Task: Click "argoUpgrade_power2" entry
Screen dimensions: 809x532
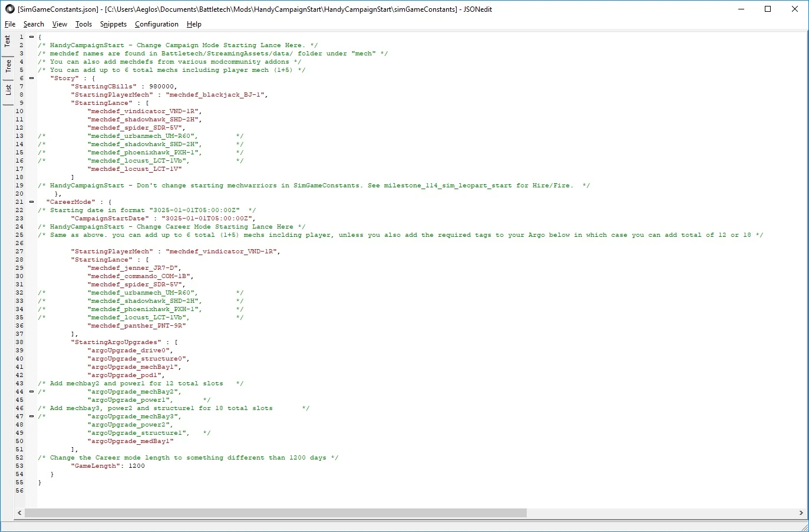Action: pos(128,424)
